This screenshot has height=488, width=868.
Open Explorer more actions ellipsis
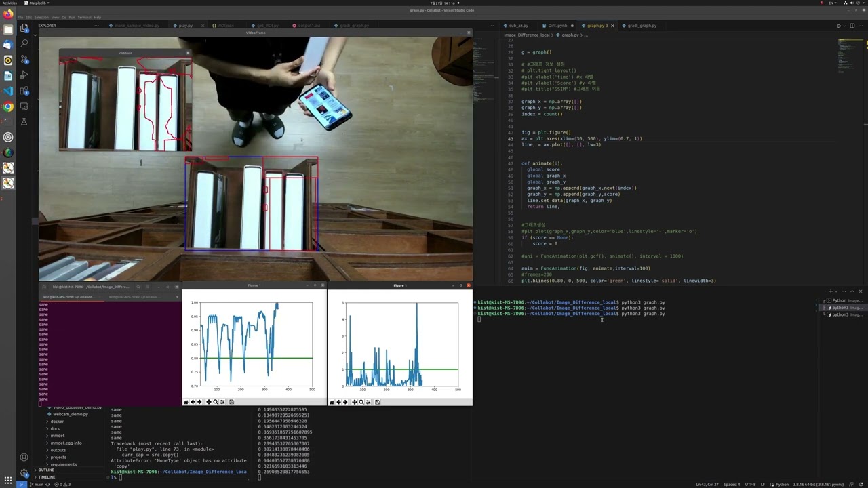click(x=96, y=26)
